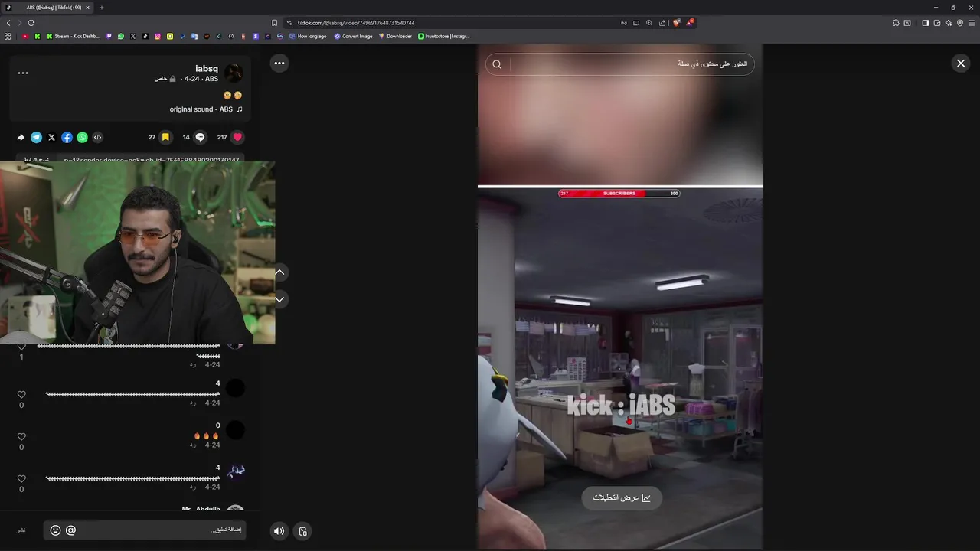Click the zoom magnifier icon in address bar
The width and height of the screenshot is (980, 551).
pos(649,23)
